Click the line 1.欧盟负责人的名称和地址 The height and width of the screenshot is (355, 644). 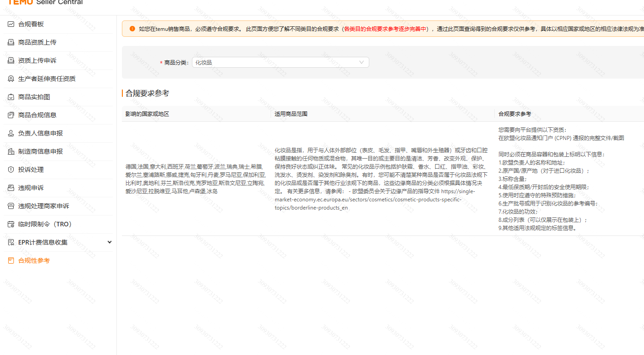(x=532, y=162)
